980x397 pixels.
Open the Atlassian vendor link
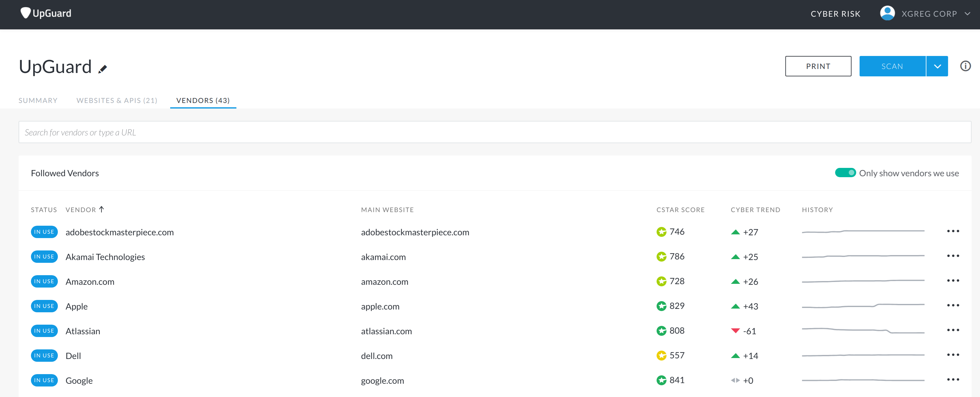point(83,331)
